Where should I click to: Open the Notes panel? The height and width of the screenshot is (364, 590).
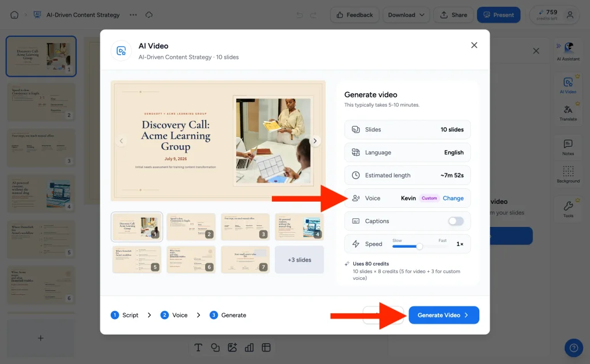coord(568,147)
